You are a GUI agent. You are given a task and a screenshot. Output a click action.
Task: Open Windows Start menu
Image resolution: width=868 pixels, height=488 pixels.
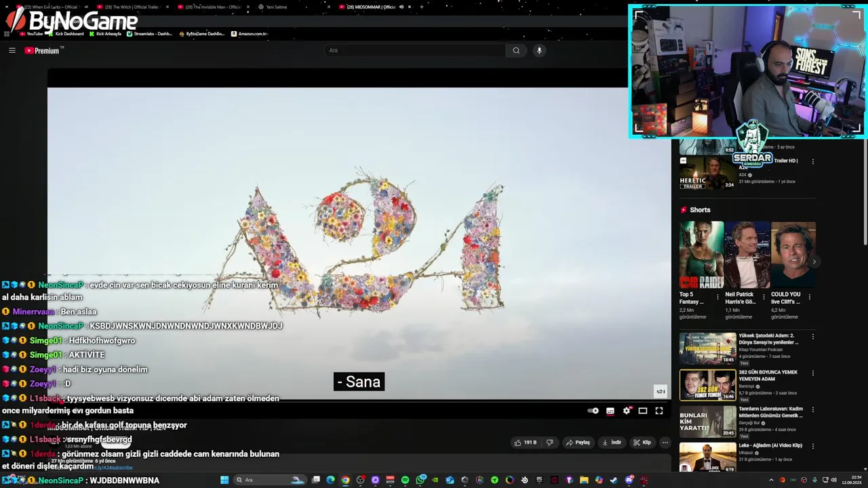tap(224, 480)
